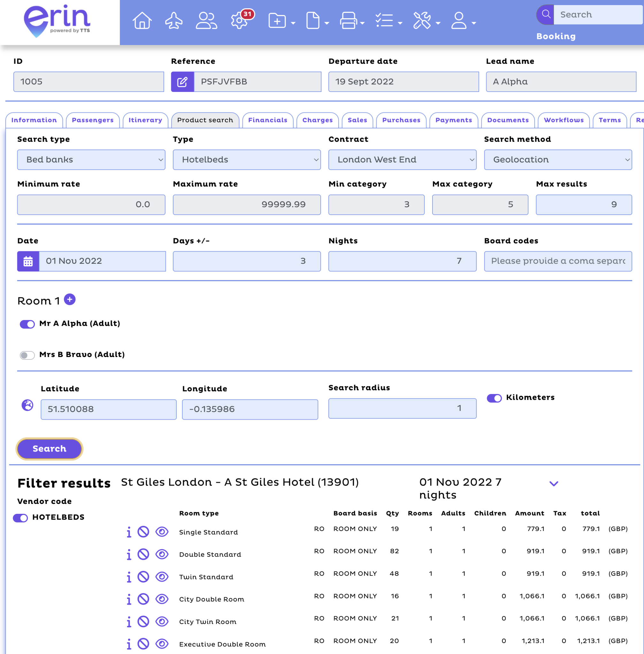
Task: Disable the HOTELBEDS vendor code filter
Action: 20,517
